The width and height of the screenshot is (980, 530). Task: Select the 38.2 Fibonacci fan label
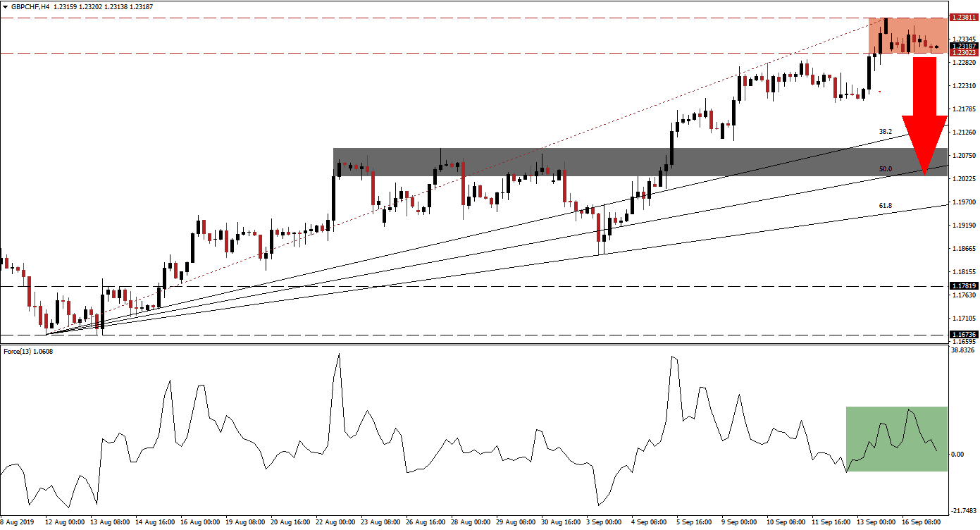point(886,132)
